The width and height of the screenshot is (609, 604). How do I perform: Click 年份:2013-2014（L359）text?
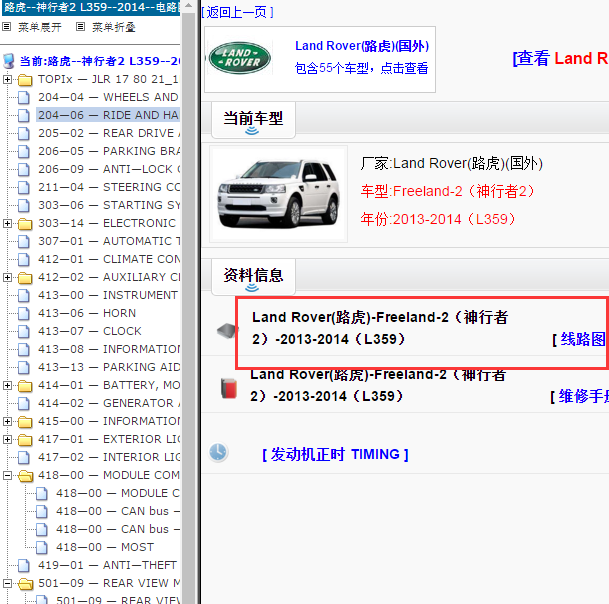(x=438, y=219)
